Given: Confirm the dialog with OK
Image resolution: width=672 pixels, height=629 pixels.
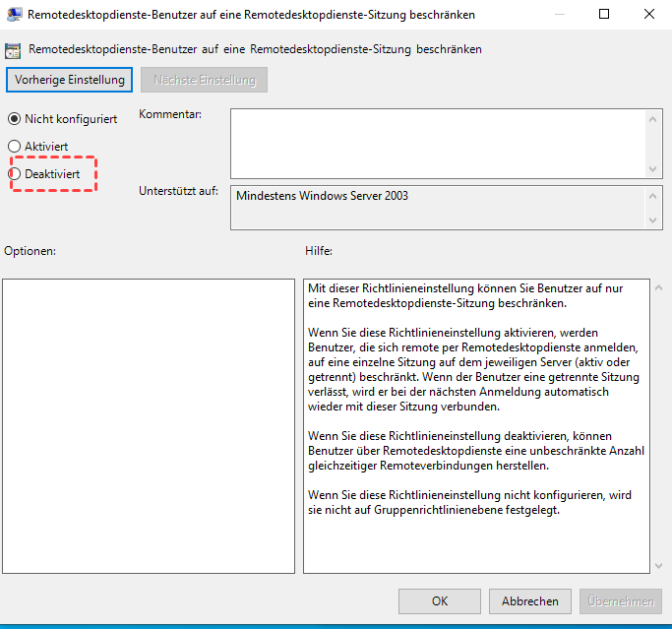Looking at the screenshot, I should tap(441, 600).
